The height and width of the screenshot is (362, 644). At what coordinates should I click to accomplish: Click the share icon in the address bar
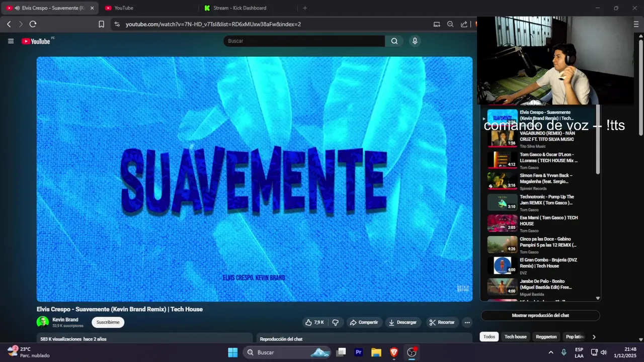coord(464,24)
